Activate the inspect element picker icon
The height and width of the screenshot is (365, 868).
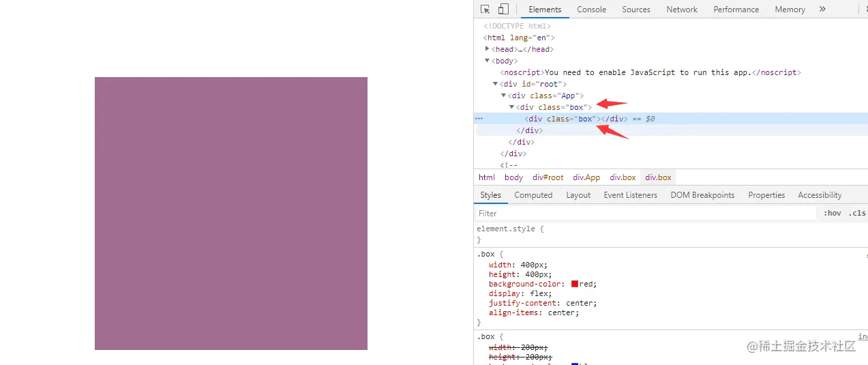click(x=485, y=10)
